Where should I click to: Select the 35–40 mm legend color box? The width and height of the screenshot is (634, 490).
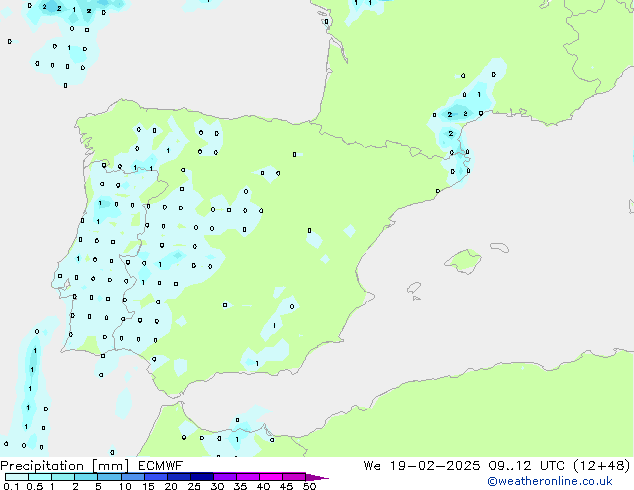247,477
